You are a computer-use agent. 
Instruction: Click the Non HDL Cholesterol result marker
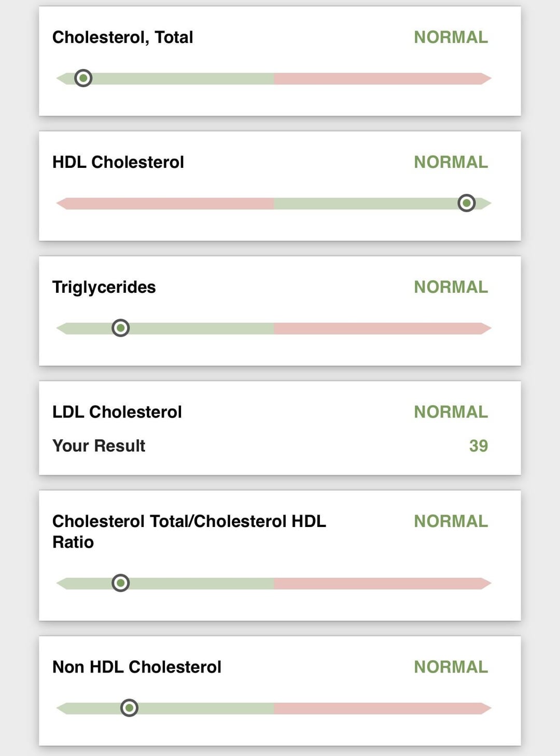point(129,708)
